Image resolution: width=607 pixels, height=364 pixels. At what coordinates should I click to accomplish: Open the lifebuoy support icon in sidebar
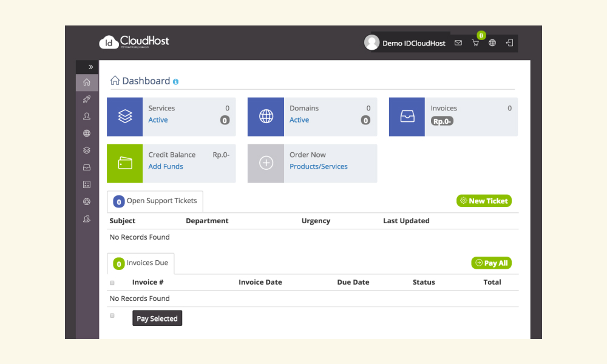click(x=87, y=201)
